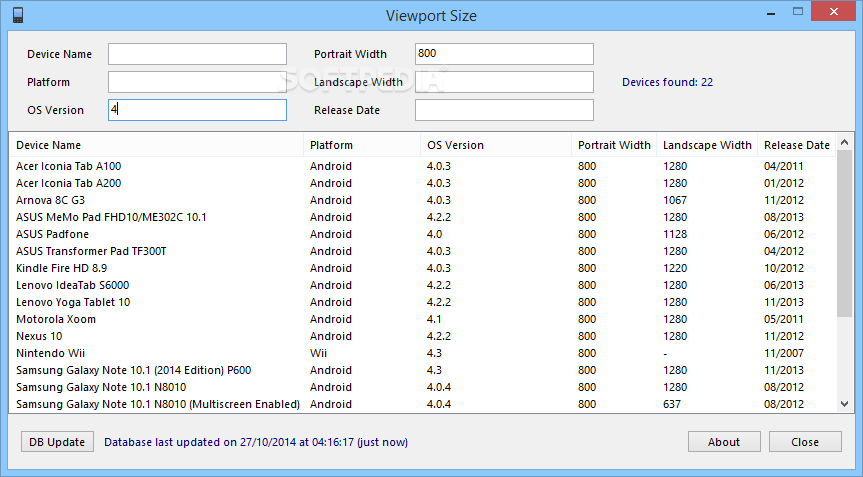Click landscape width value 637
Screen dimensions: 863x477
click(x=671, y=404)
